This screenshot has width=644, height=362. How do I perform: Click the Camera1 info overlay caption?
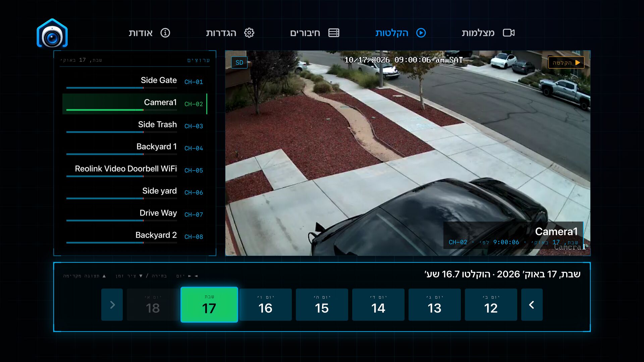pos(513,236)
